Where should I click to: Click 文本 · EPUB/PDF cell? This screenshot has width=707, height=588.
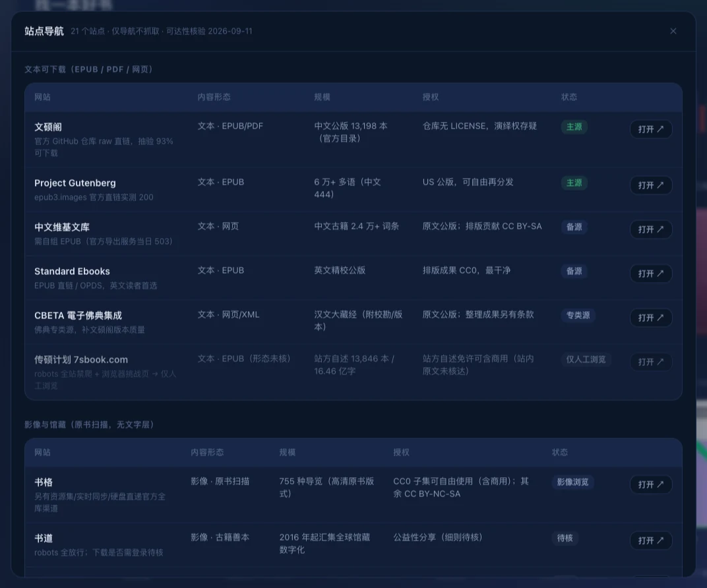(230, 126)
